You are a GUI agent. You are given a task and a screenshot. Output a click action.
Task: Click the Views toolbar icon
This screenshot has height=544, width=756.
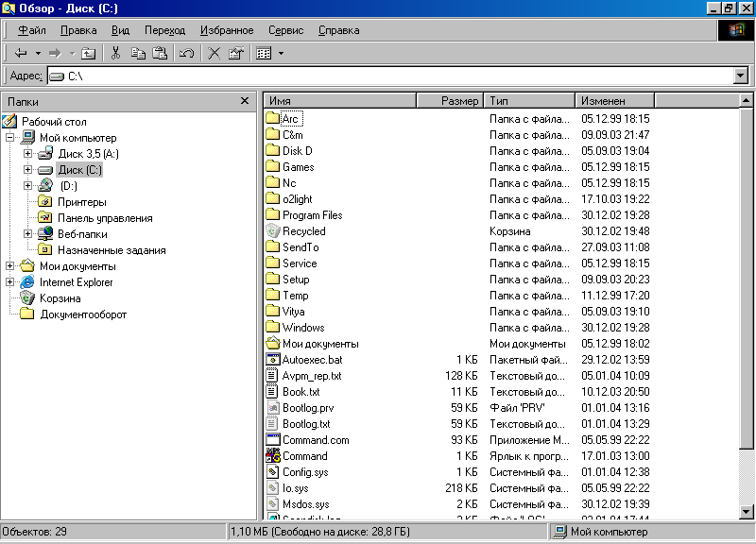(264, 53)
